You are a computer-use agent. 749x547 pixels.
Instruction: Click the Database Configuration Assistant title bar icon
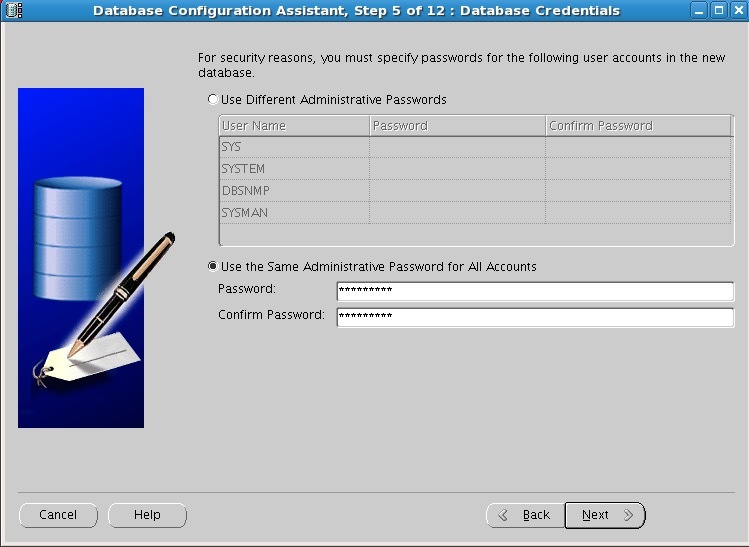pos(14,10)
